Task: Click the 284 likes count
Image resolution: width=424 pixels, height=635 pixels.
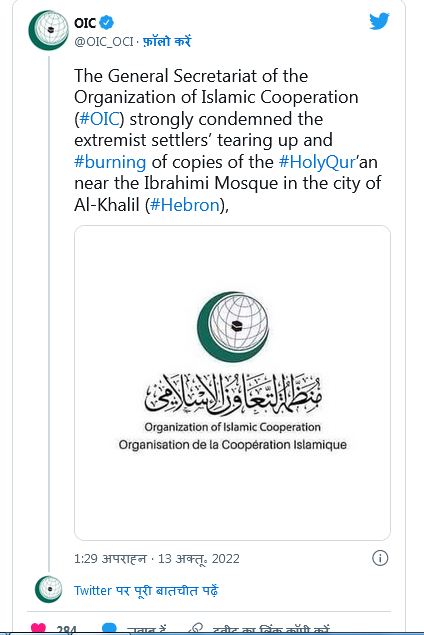Action: point(66,630)
